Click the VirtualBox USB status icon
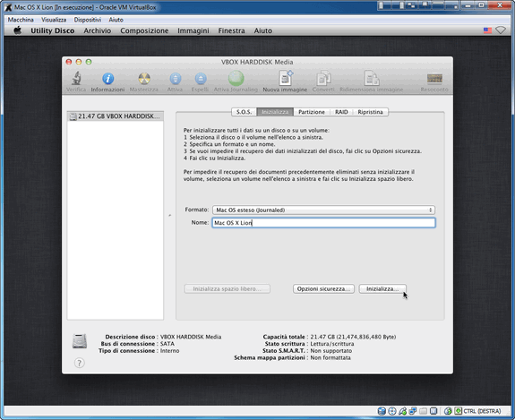515x420 pixels. 402,411
